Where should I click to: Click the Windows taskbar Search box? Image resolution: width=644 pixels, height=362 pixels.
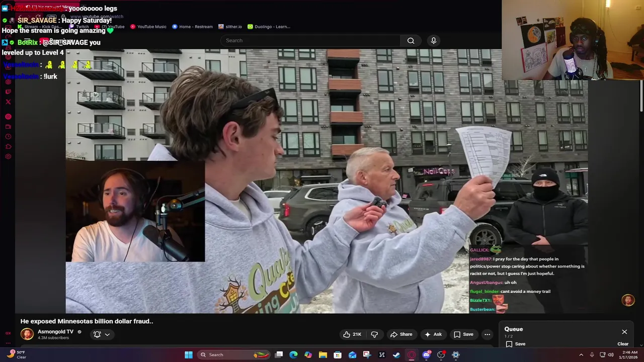233,355
